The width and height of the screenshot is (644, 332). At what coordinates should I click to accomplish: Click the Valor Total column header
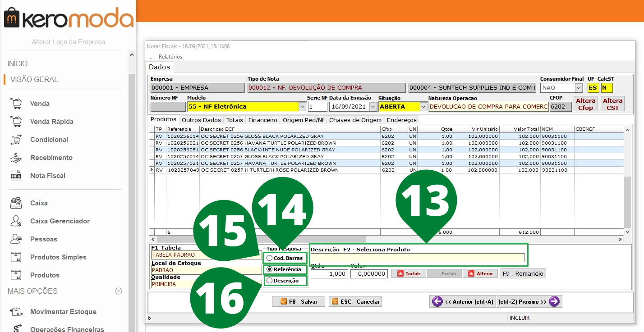520,129
